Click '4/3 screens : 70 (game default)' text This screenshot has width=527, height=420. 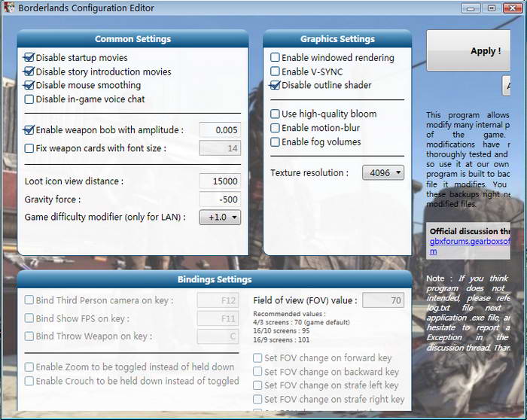click(301, 322)
